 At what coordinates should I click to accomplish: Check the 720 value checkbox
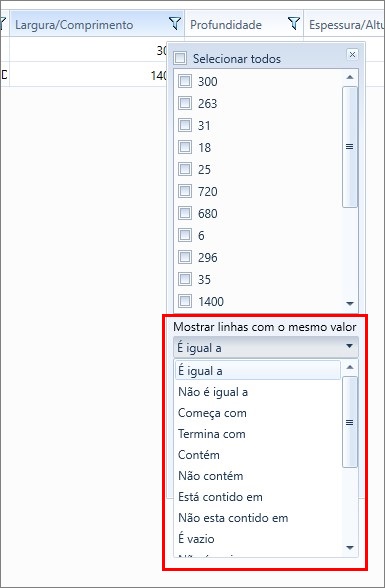(x=185, y=191)
